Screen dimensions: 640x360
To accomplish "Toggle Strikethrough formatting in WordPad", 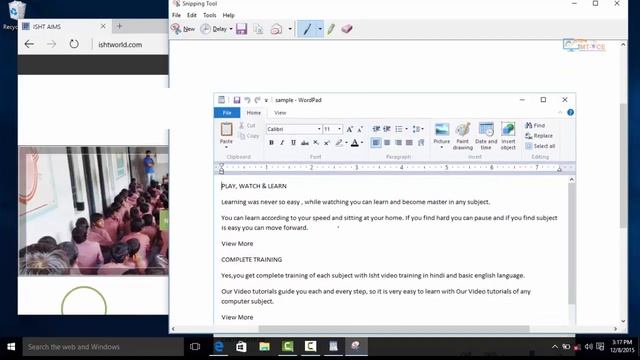I will (x=304, y=142).
